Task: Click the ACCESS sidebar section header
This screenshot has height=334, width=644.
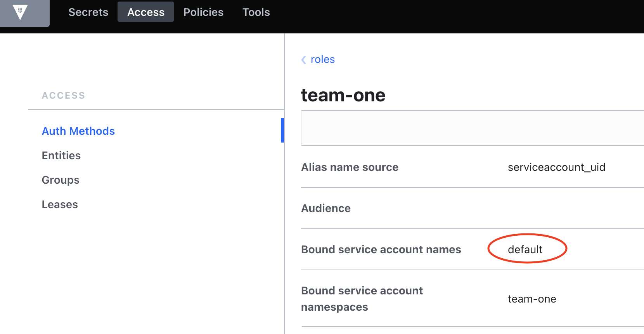Action: [63, 96]
